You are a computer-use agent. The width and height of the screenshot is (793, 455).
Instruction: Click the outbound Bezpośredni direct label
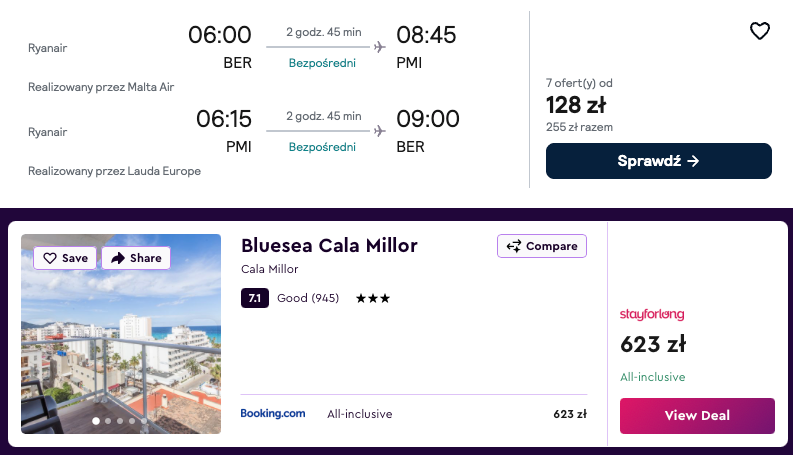[x=322, y=63]
